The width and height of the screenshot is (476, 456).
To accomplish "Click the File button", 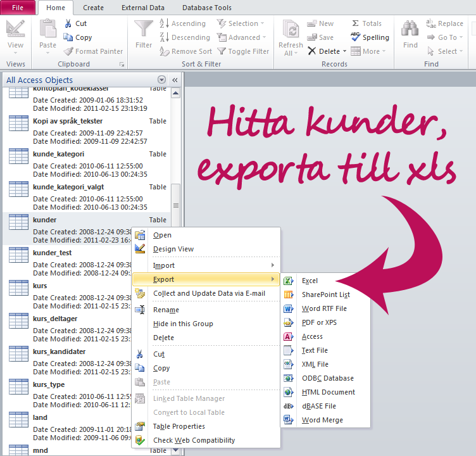I will tap(18, 8).
